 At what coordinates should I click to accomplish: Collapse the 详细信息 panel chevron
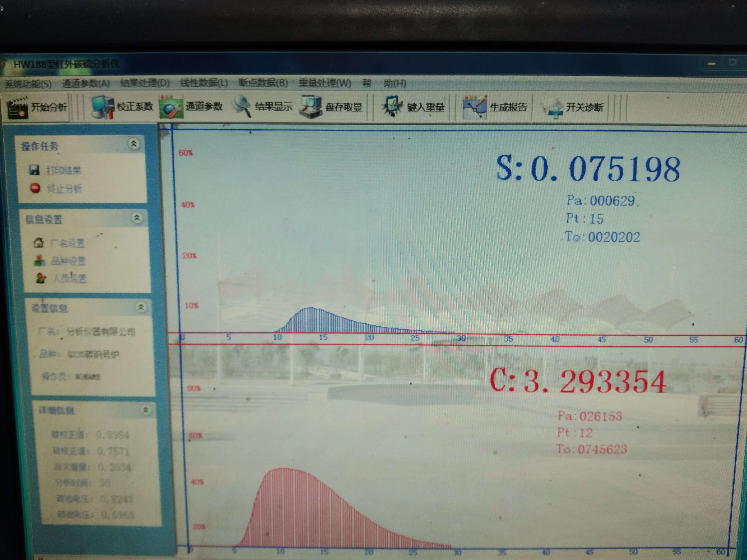click(x=146, y=410)
